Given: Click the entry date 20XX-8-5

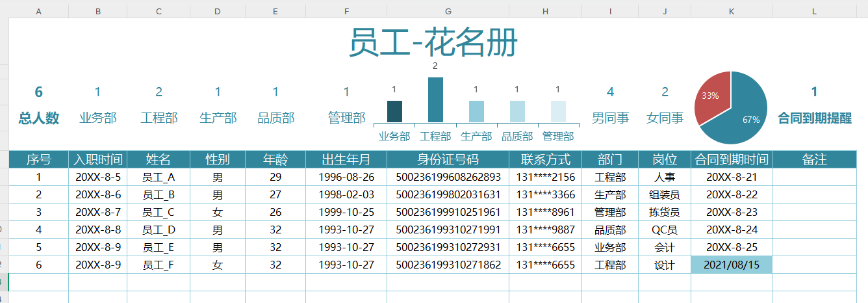Looking at the screenshot, I should pyautogui.click(x=97, y=177).
